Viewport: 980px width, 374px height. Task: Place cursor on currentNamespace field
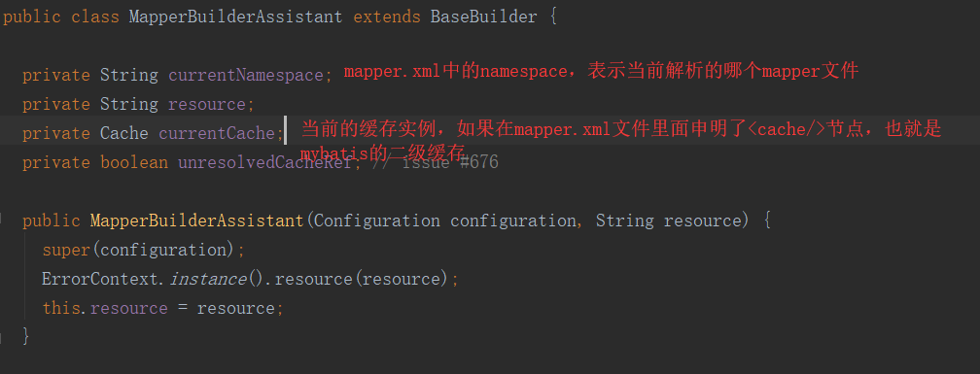pyautogui.click(x=246, y=76)
